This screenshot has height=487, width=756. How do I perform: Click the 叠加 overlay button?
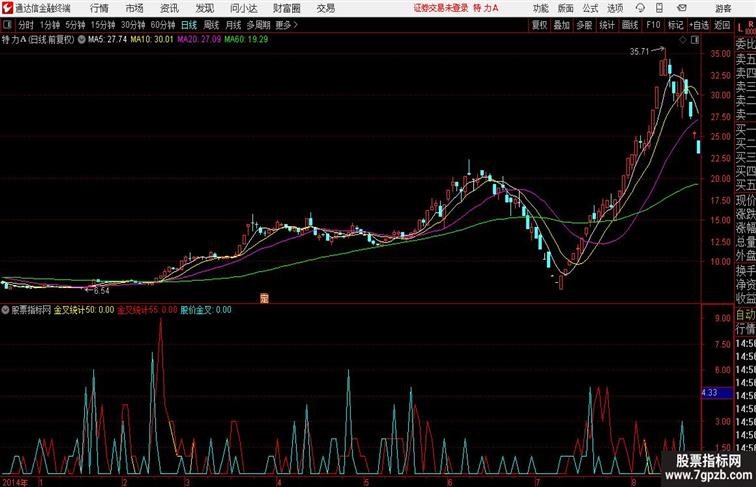pos(562,25)
